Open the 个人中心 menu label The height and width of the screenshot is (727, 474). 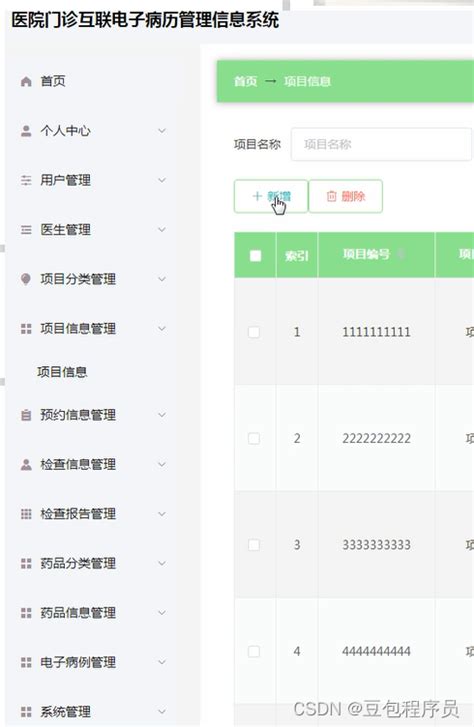pos(65,131)
